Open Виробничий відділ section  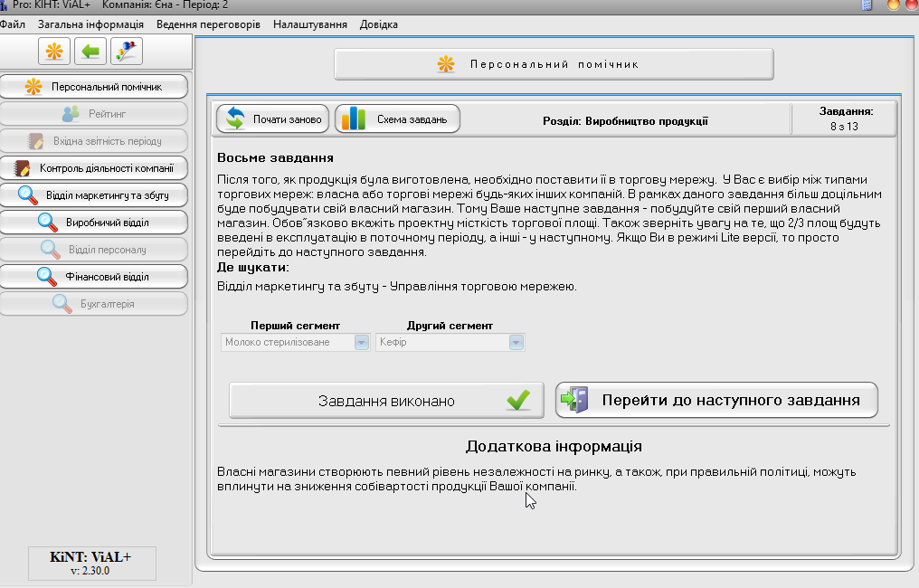(x=94, y=223)
